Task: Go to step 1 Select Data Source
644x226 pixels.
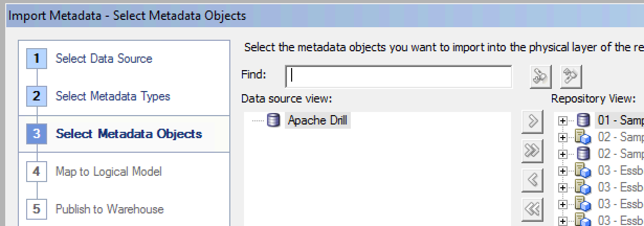Action: click(x=104, y=59)
